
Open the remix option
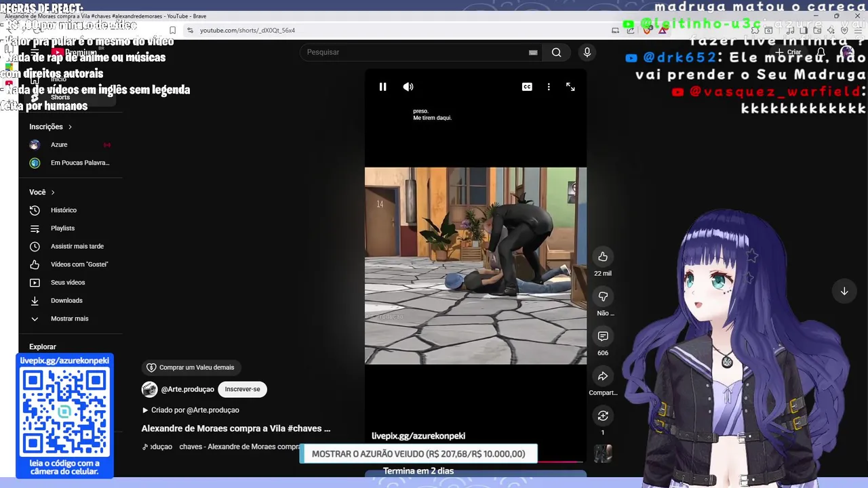(603, 415)
